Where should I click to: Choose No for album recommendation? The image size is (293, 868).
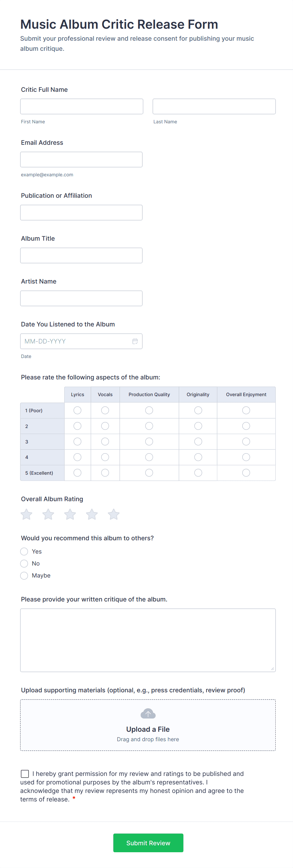pos(24,563)
